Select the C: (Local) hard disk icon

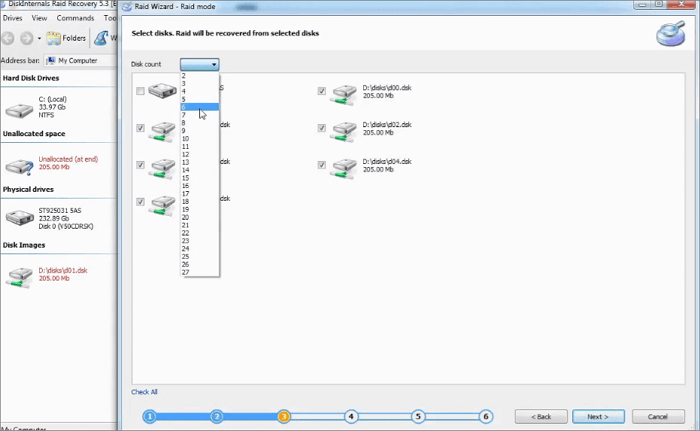(19, 109)
